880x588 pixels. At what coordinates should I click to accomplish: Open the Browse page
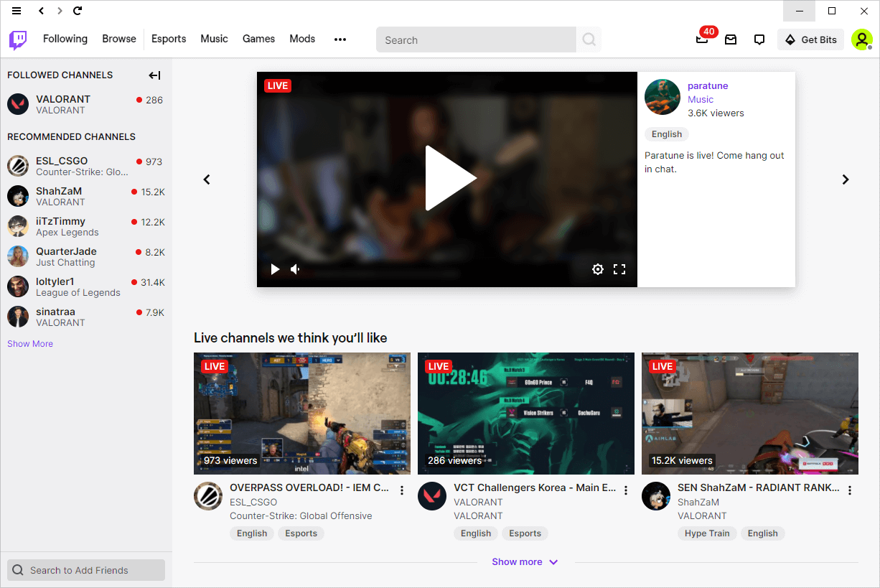coord(118,39)
